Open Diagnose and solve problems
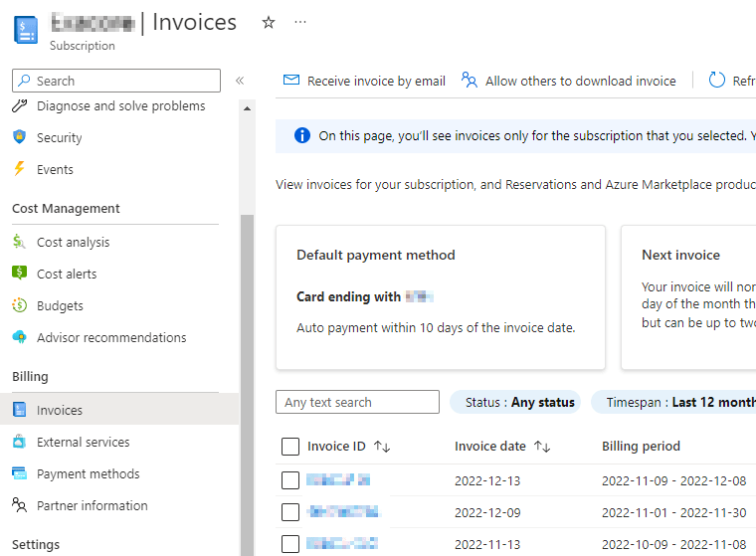Screen dimensions: 756x556 pos(121,105)
